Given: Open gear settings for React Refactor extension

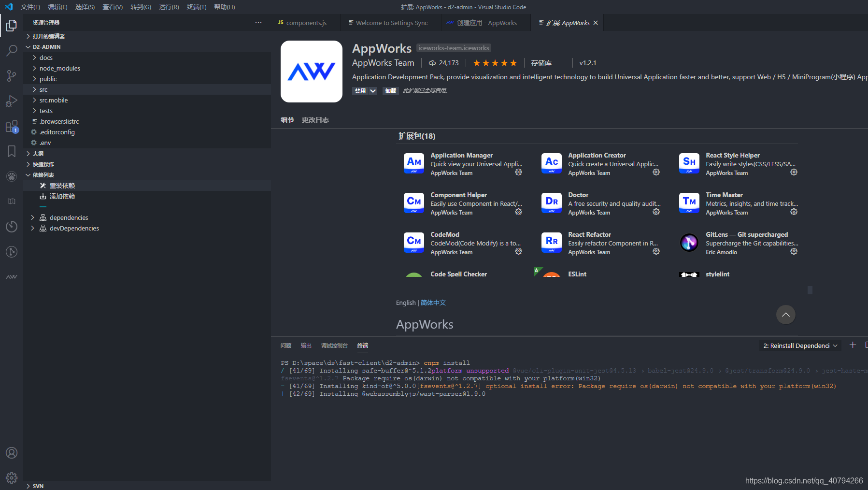Looking at the screenshot, I should pos(656,251).
